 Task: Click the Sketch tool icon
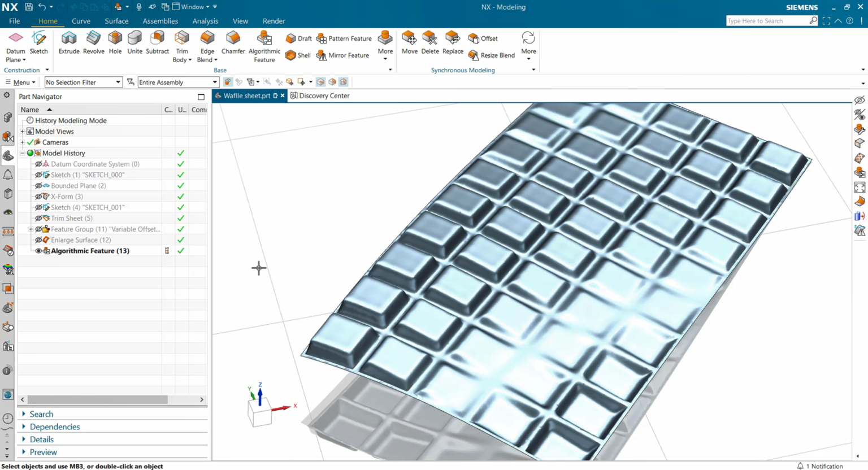click(38, 43)
